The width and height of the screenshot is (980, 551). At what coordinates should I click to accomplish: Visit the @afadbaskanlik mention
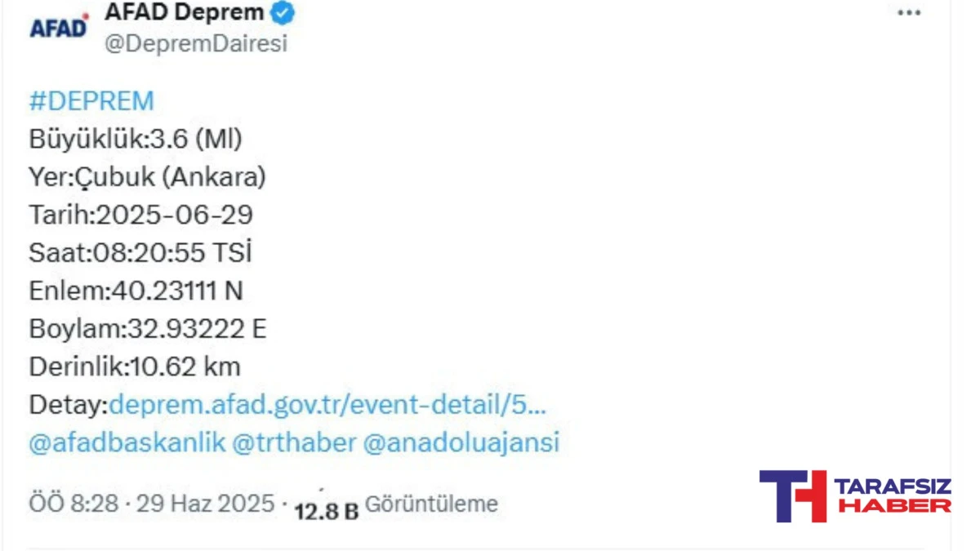point(127,443)
